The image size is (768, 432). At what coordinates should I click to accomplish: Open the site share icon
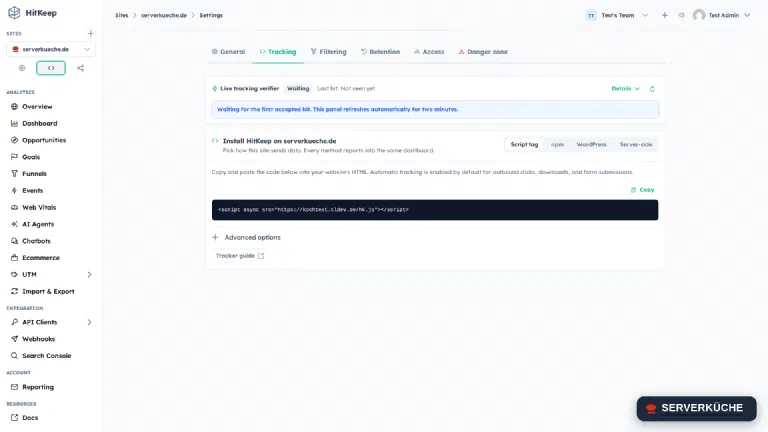tap(80, 68)
